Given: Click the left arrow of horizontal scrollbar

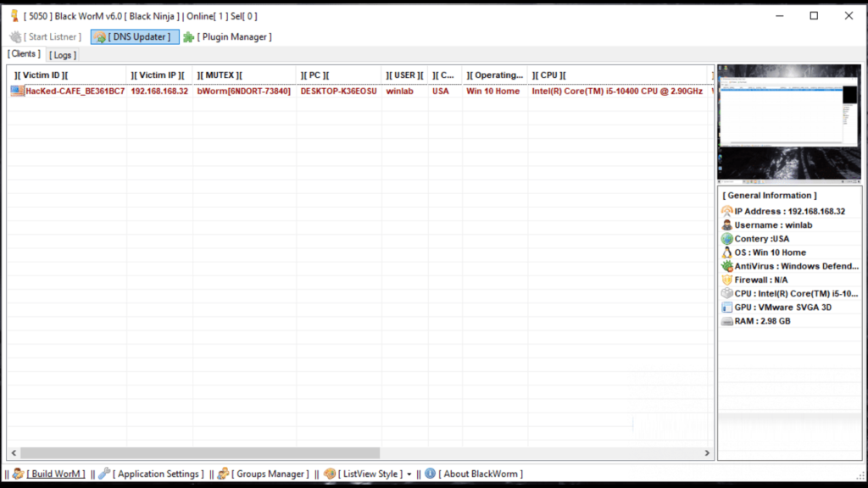Looking at the screenshot, I should (14, 452).
